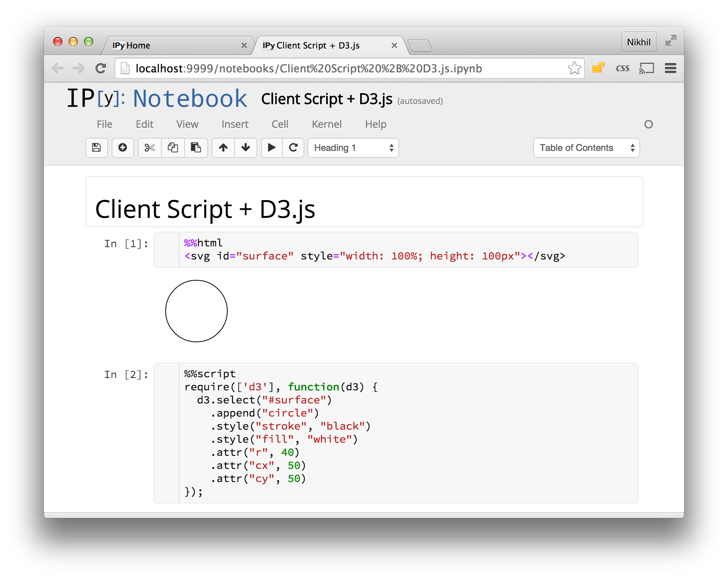Go forward in browser history
The image size is (728, 579).
tap(79, 69)
